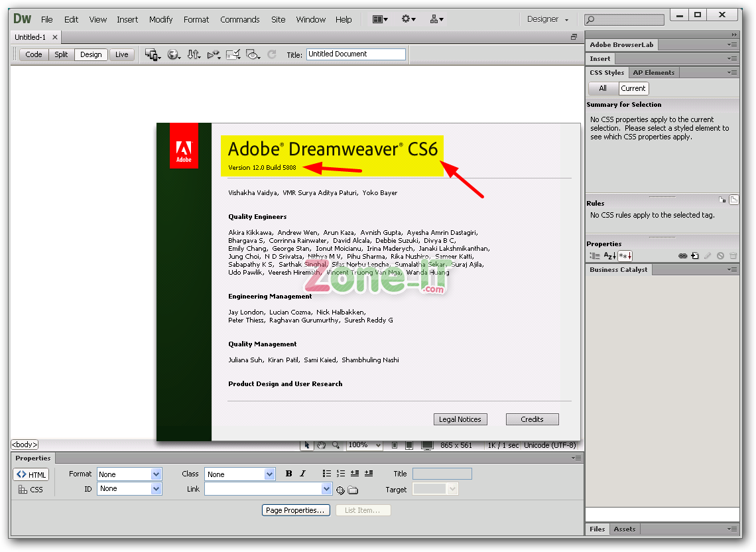Switch to Design view
The width and height of the screenshot is (756, 552).
(x=91, y=54)
